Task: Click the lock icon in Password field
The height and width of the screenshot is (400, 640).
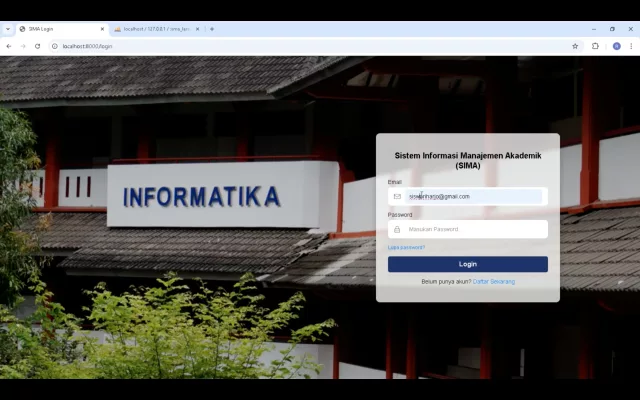Action: click(x=397, y=229)
